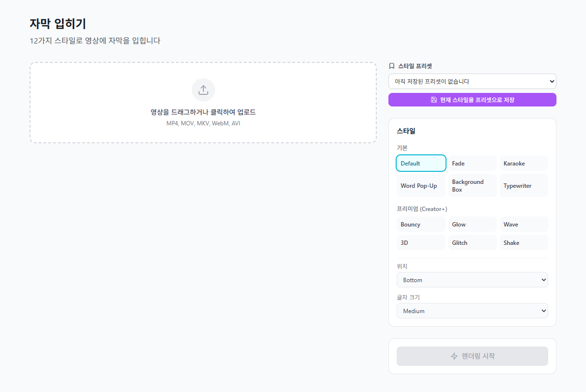
Task: Choose the Karaoke style option
Action: point(524,164)
